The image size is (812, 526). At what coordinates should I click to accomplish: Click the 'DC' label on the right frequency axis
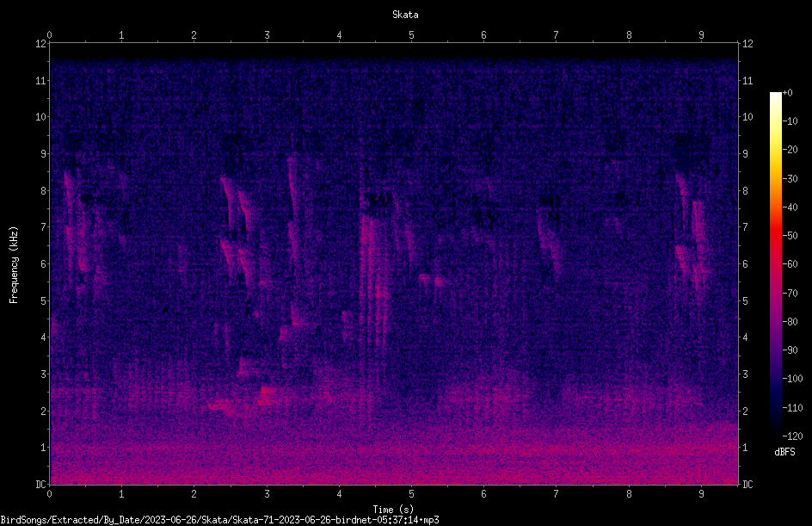tap(747, 484)
